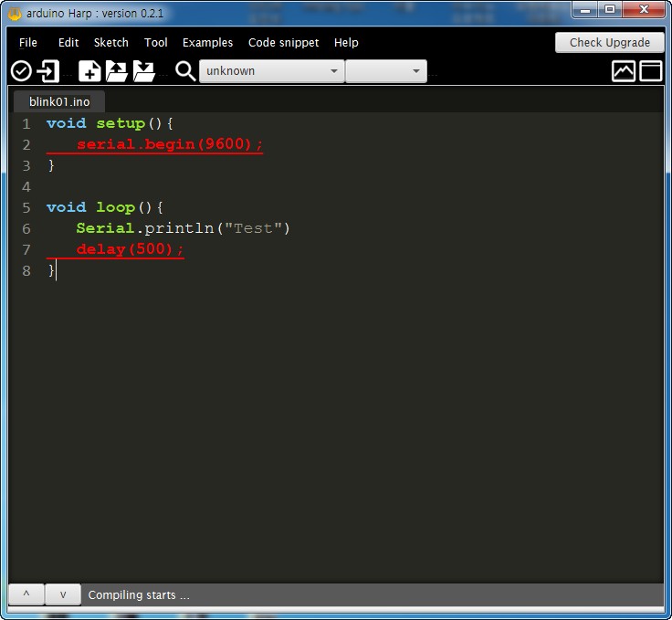
Task: Click the Save sketch folder icon
Action: (x=143, y=71)
